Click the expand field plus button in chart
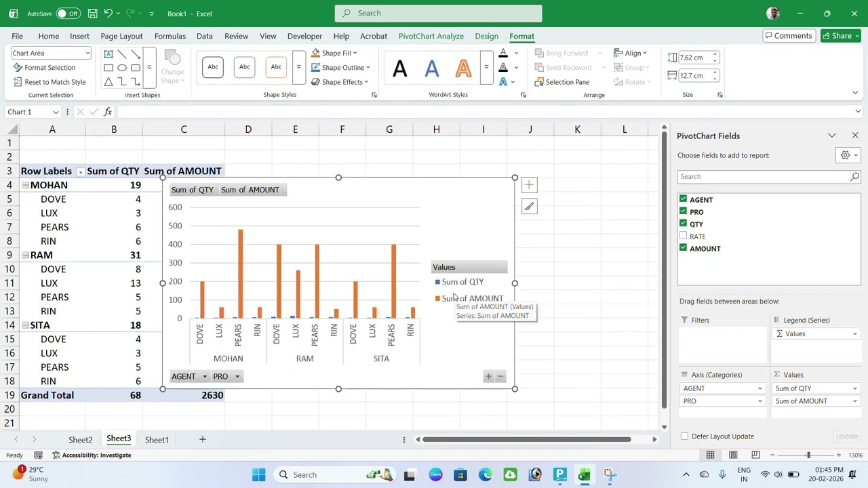 pos(488,376)
